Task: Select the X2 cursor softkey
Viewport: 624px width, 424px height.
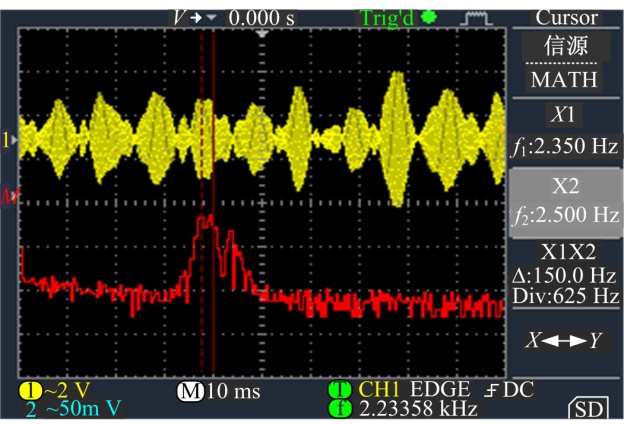Action: point(567,200)
